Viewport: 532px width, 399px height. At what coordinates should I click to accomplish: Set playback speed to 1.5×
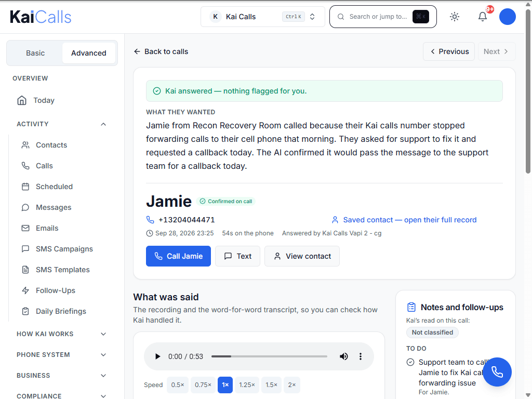click(271, 385)
